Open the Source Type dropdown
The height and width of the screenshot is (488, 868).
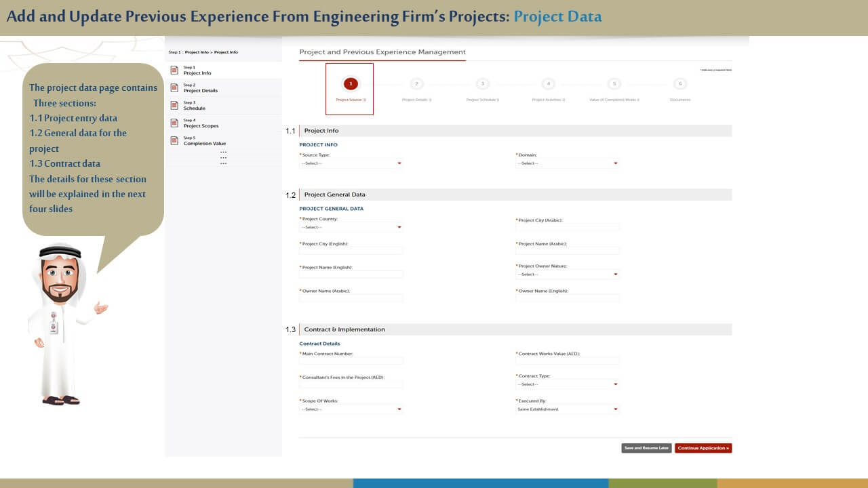click(351, 163)
